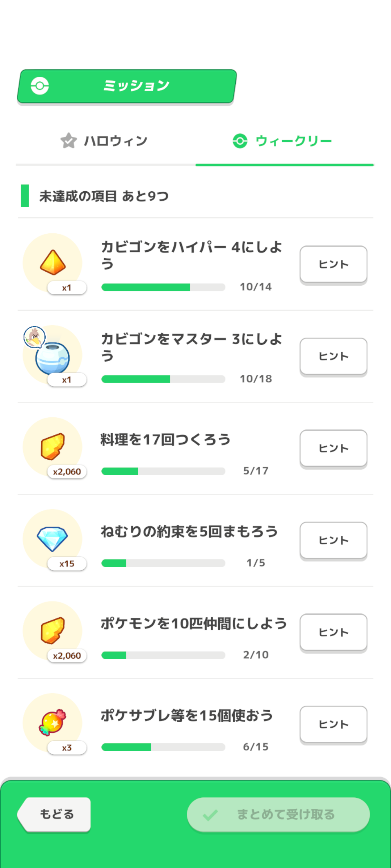391x868 pixels.
Task: Tap the candy reward icon
Action: 53,722
